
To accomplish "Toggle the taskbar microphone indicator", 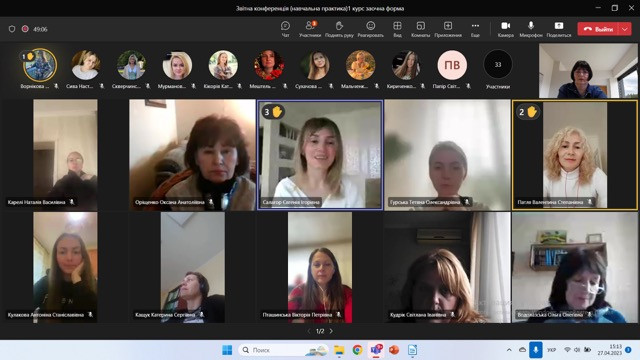I will [536, 350].
